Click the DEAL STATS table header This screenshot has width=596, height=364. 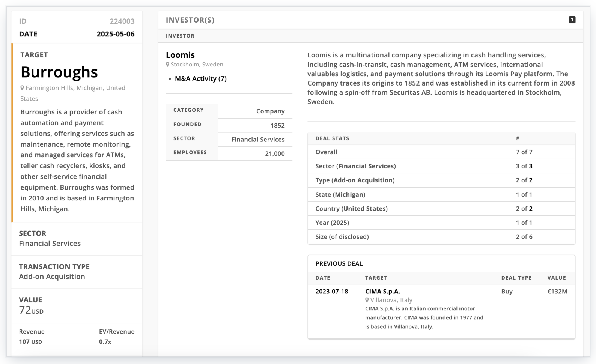[332, 138]
